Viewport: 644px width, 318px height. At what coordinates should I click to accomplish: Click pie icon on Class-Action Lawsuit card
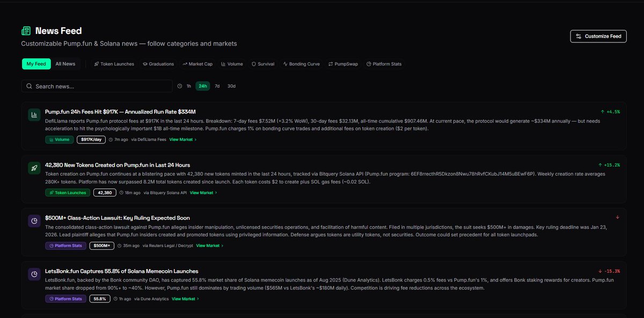pos(34,221)
